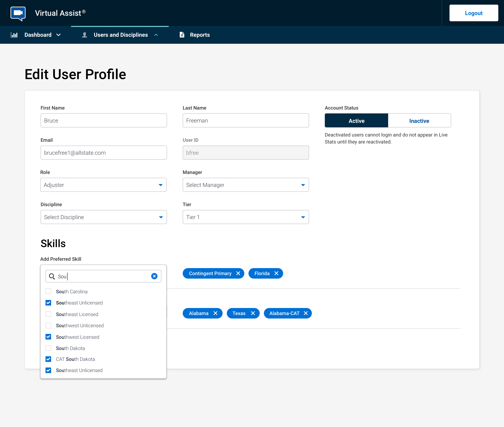Enable the Southeast Licensed skill
Viewport: 504px width, 427px height.
(x=48, y=314)
